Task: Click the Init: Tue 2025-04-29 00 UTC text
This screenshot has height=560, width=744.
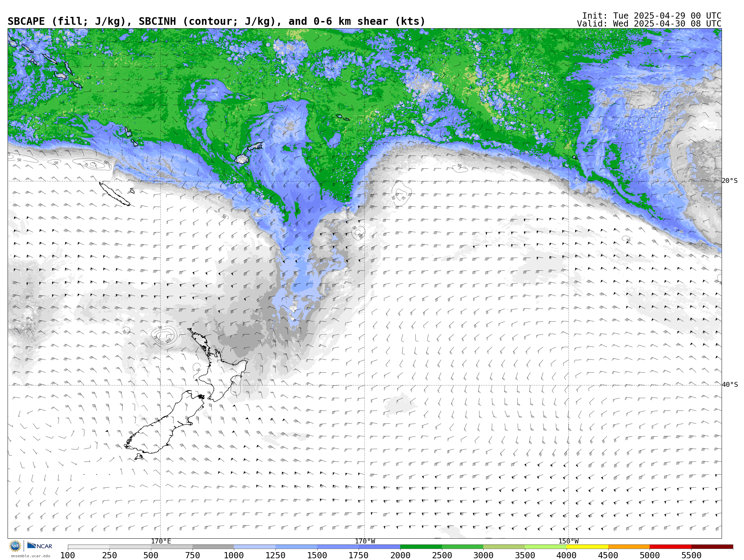Action: coord(652,16)
